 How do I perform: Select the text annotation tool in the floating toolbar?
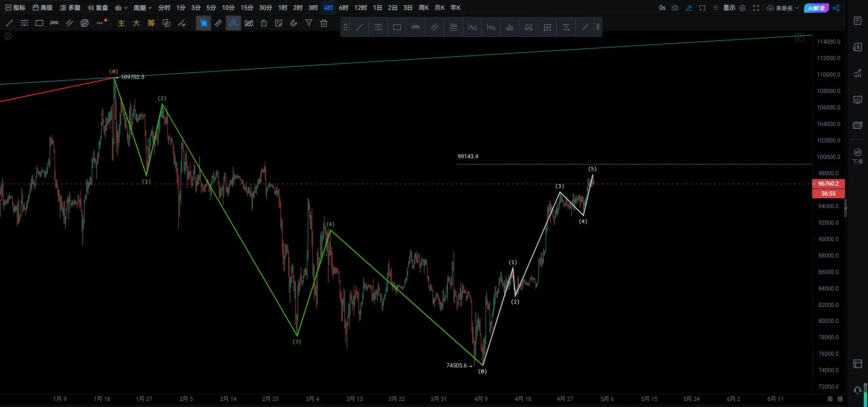[x=566, y=27]
